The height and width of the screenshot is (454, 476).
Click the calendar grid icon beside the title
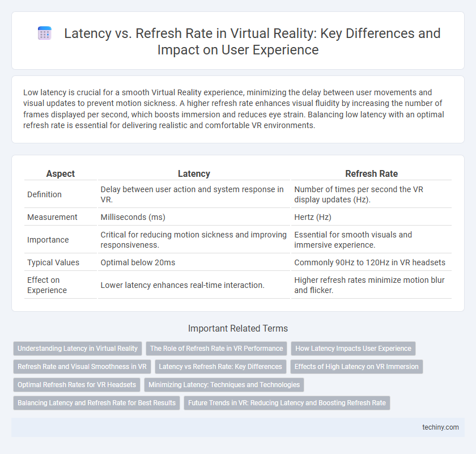[x=45, y=33]
